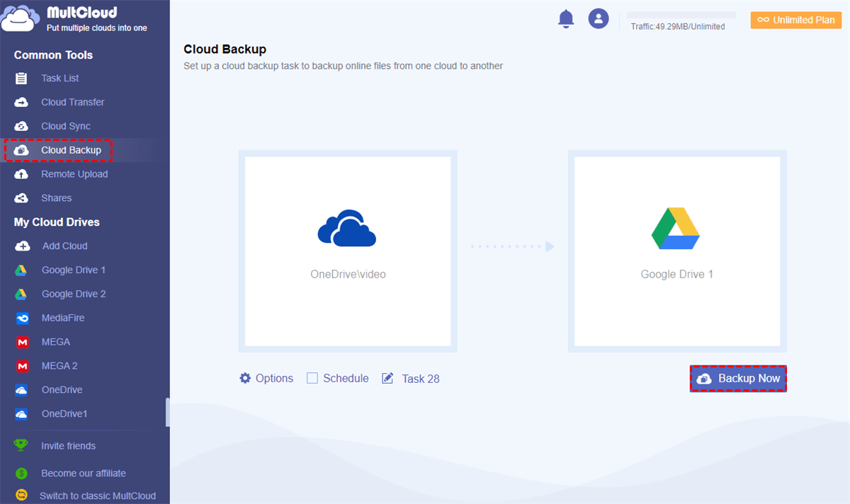
Task: Click the Traffic usage text
Action: (678, 27)
